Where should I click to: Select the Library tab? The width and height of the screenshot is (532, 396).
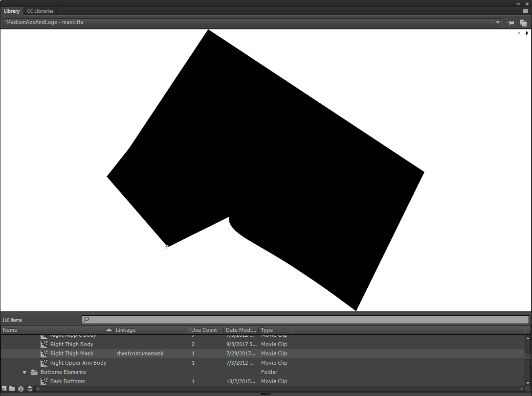[x=12, y=11]
